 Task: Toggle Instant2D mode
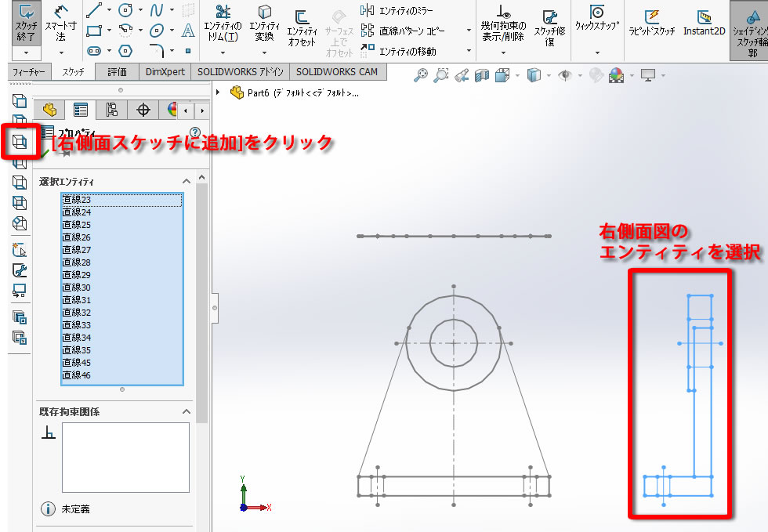click(x=704, y=23)
